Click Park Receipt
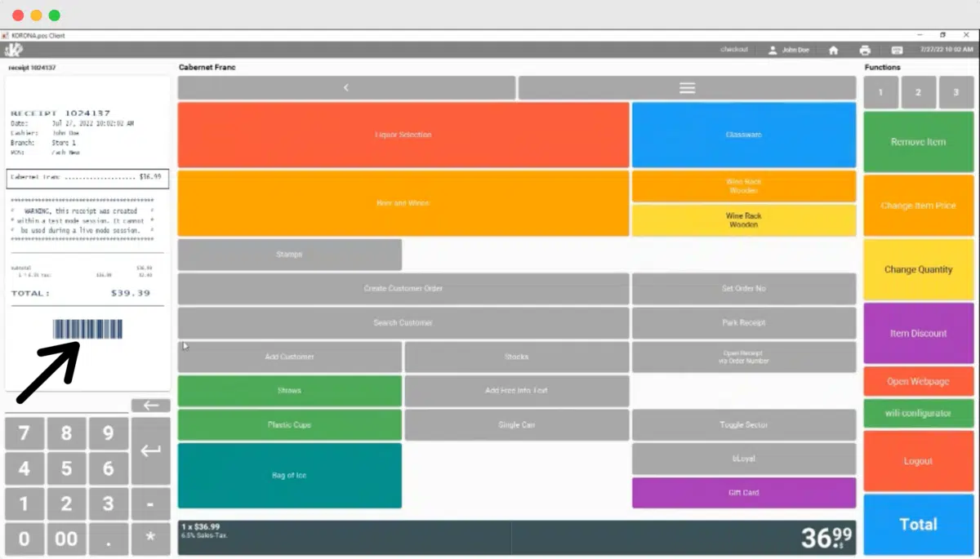Viewport: 980px width, 559px height. click(x=744, y=323)
